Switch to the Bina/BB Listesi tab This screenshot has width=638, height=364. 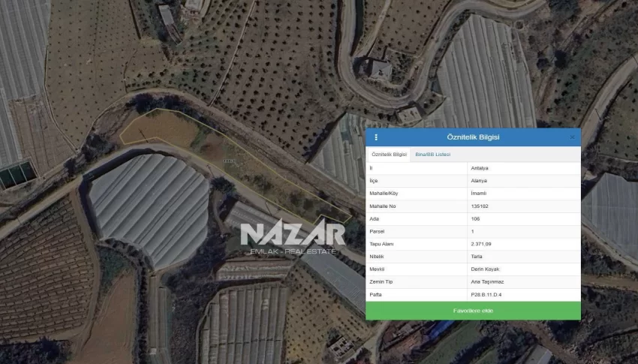pos(433,154)
